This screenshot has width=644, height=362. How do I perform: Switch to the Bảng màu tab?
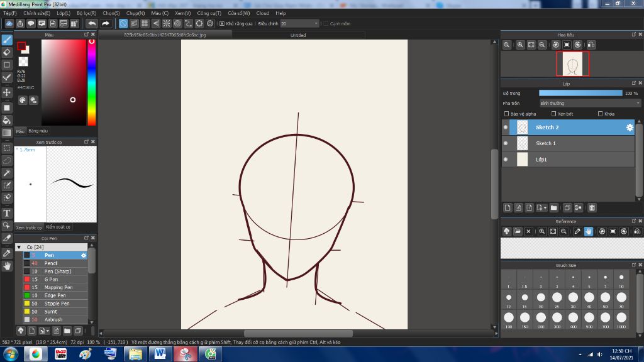pos(38,131)
